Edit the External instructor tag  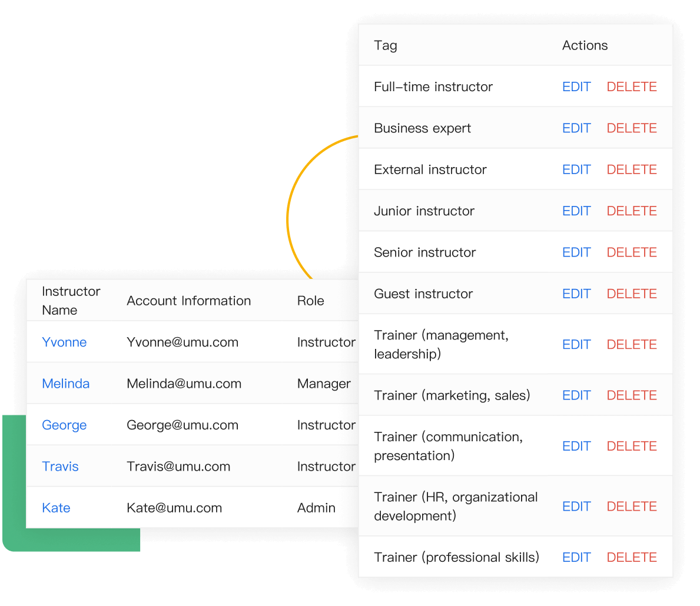(576, 169)
